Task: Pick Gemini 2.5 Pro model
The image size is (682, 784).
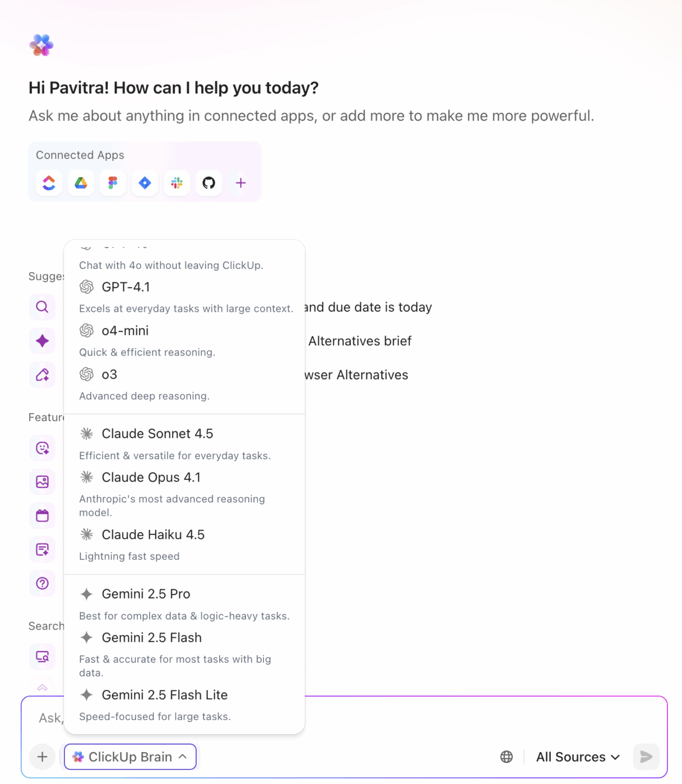Action: [x=146, y=594]
